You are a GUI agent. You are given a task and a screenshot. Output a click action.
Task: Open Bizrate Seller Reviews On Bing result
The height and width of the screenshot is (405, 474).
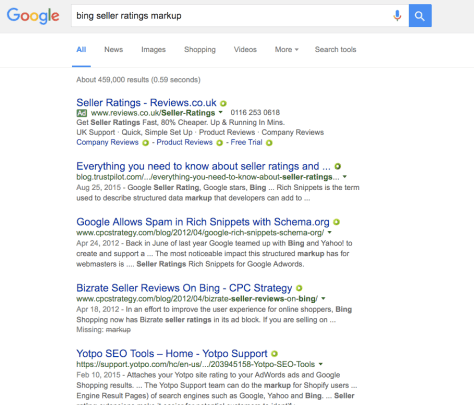pos(184,288)
